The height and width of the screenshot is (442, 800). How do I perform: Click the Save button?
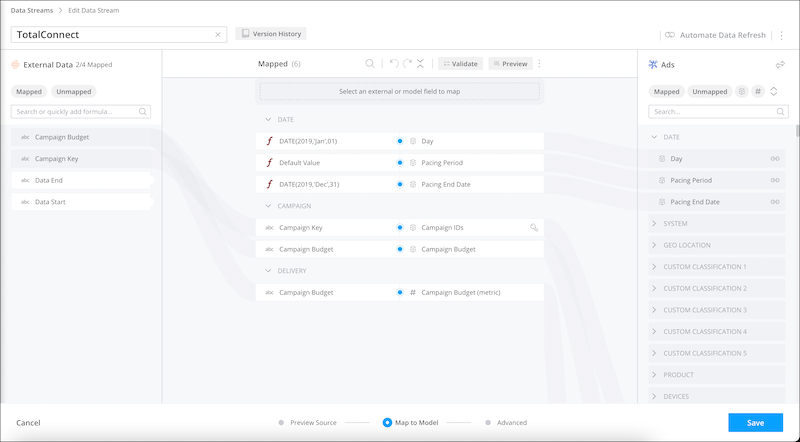(x=755, y=423)
